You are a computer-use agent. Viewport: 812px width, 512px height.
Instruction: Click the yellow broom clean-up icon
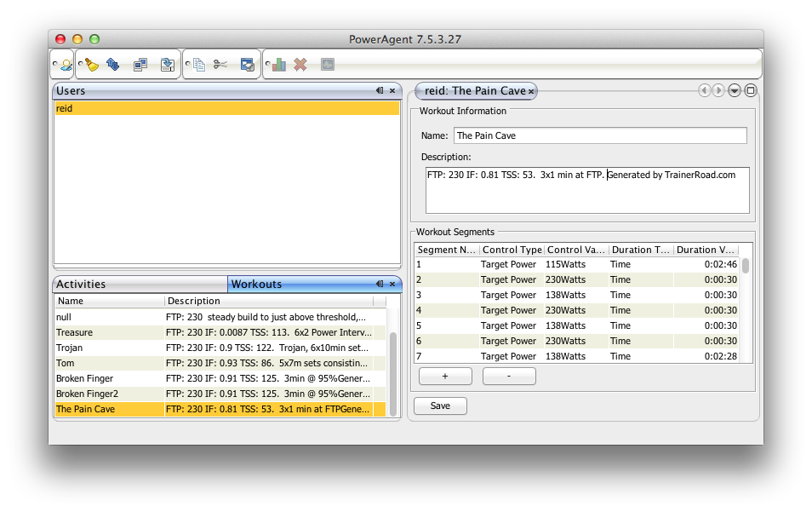pyautogui.click(x=92, y=65)
